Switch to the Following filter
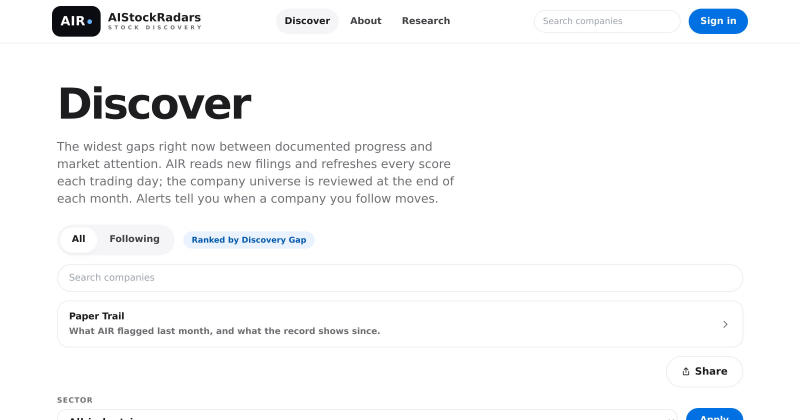Screen dimensions: 800x420 tap(134, 239)
